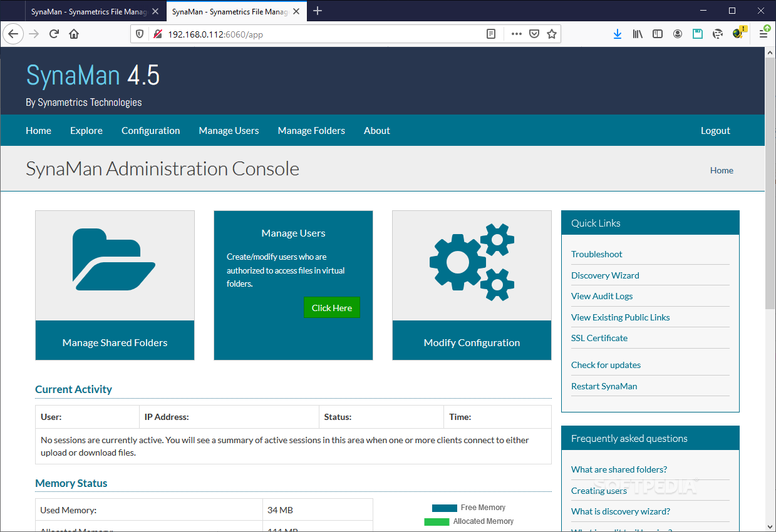Open the Firefox hamburger menu
This screenshot has width=776, height=532.
763,34
